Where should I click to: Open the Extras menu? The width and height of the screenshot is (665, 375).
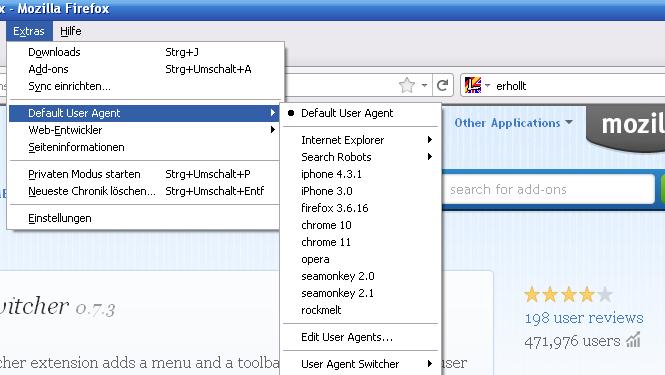pyautogui.click(x=29, y=31)
